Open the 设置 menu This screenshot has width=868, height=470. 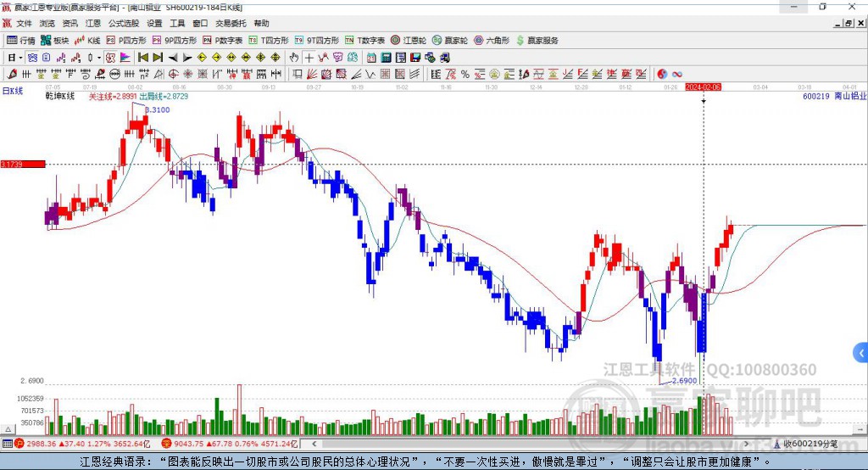154,23
